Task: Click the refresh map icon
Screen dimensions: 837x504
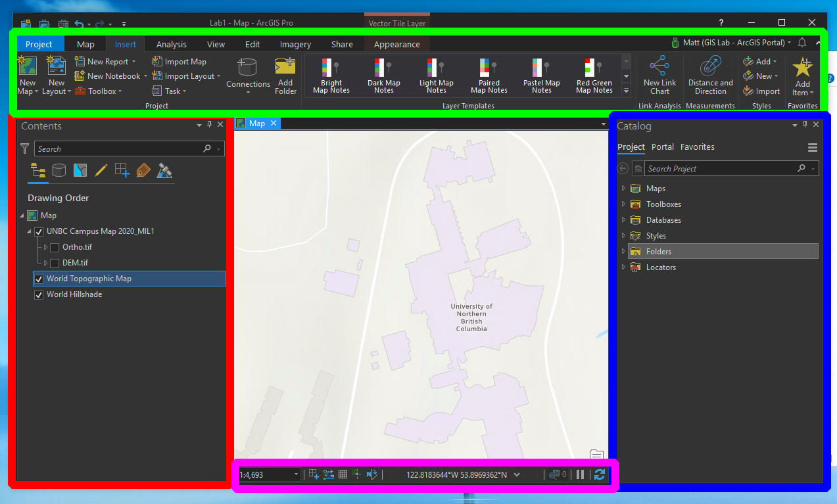Action: click(x=599, y=474)
